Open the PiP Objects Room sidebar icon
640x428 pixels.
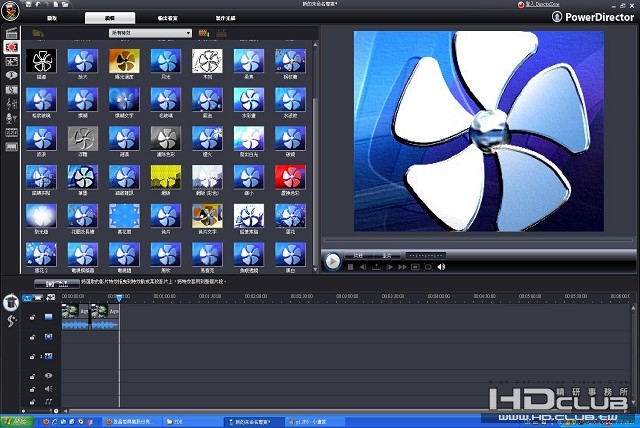(x=12, y=61)
